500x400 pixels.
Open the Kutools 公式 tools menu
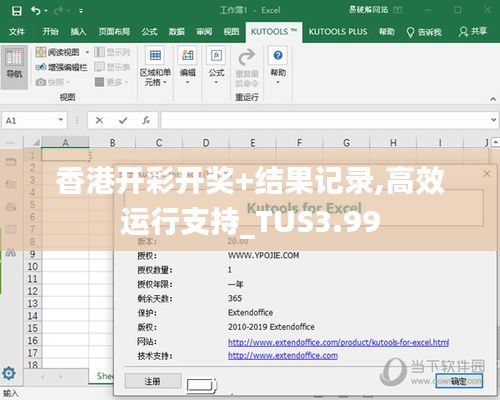coord(216,66)
